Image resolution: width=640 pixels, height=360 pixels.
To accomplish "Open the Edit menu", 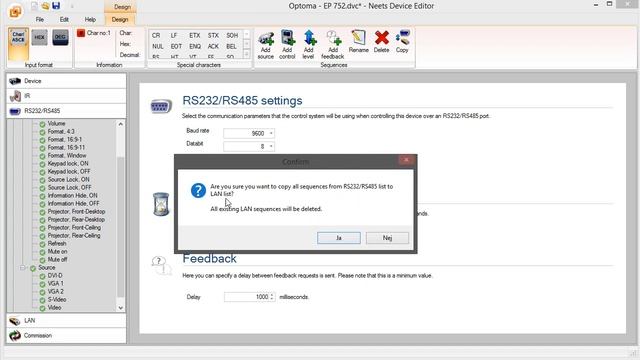I will (64, 20).
